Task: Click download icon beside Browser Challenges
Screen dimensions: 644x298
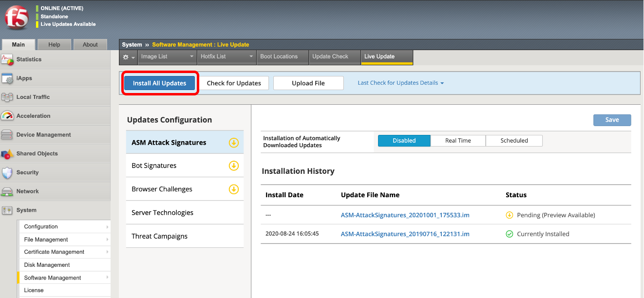Action: 234,189
